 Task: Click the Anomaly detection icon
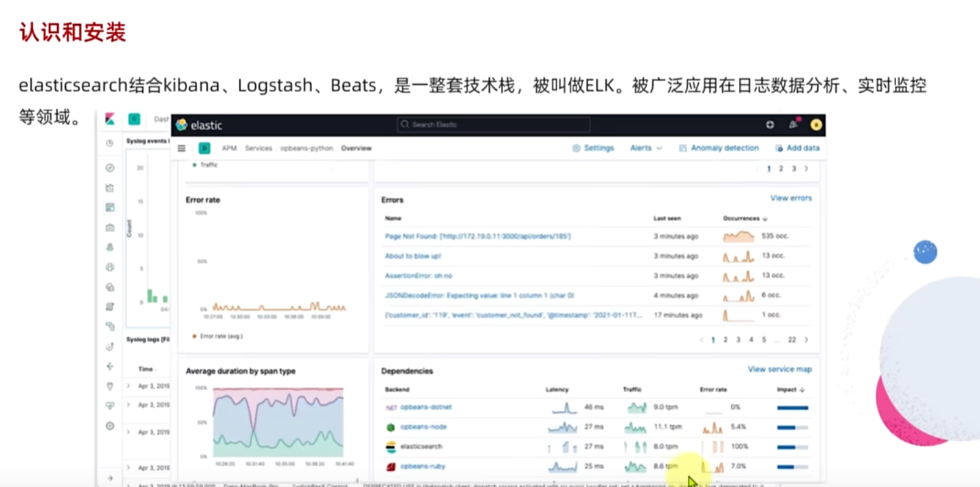tap(683, 148)
